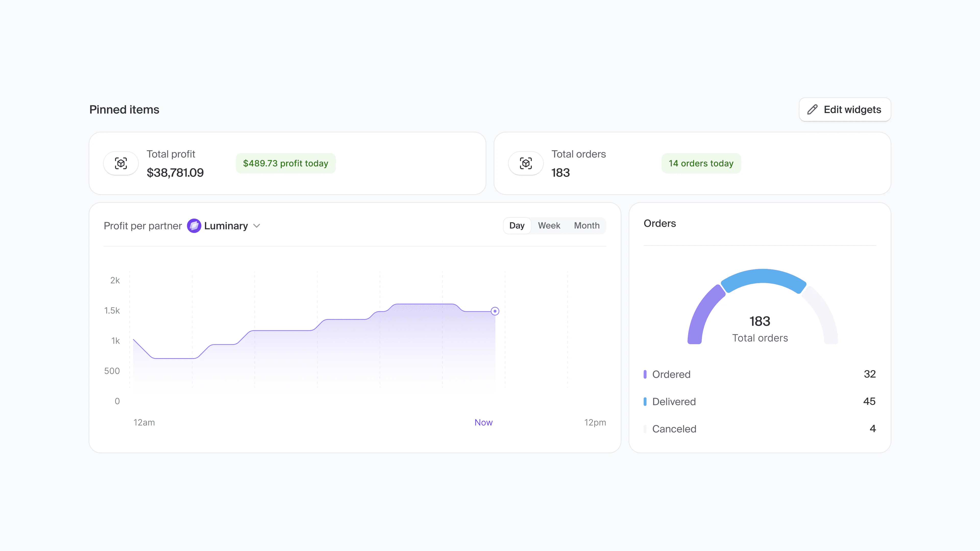
Task: Click the 2k y-axis label
Action: tap(115, 280)
